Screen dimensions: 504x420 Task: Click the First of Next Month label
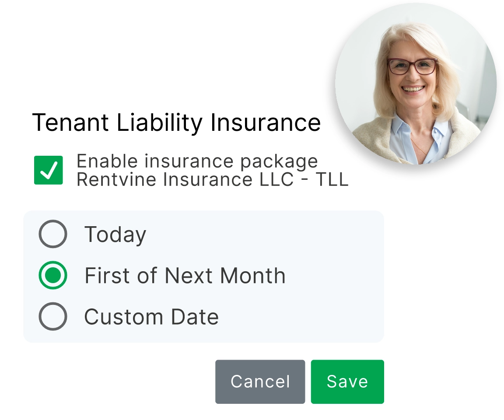186,276
